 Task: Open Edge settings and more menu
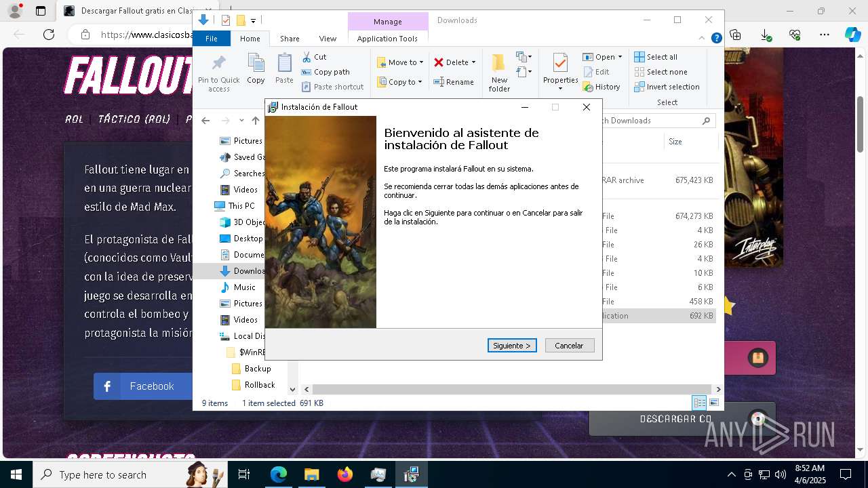(x=825, y=35)
